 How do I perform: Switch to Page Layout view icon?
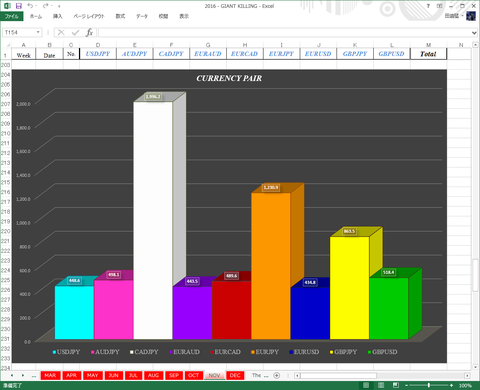click(x=381, y=385)
